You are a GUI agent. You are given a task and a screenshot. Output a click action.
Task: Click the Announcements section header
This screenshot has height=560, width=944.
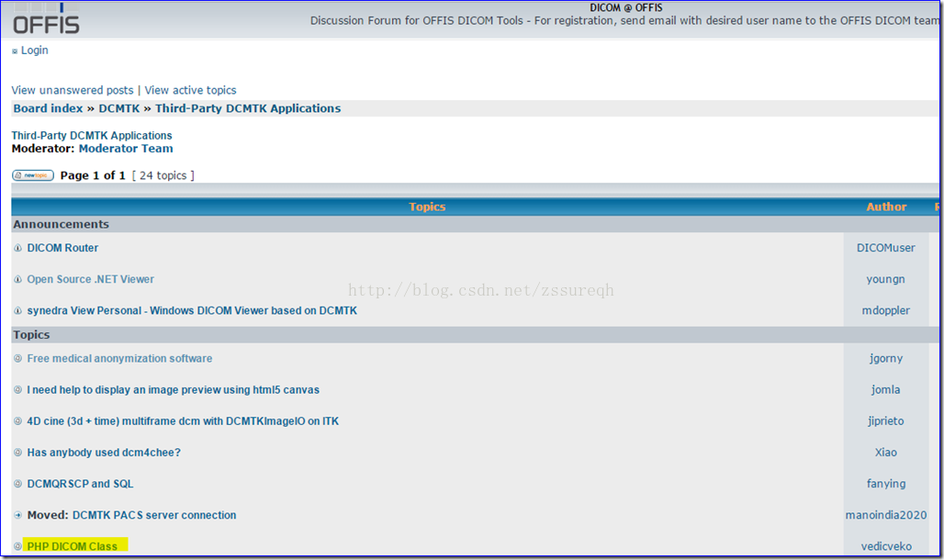[61, 224]
